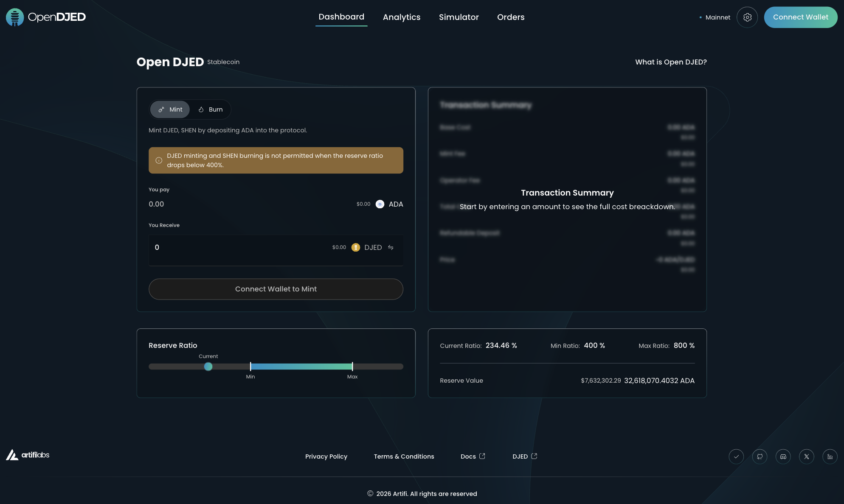The height and width of the screenshot is (504, 844).
Task: Click the Connect Wallet button
Action: pos(801,17)
